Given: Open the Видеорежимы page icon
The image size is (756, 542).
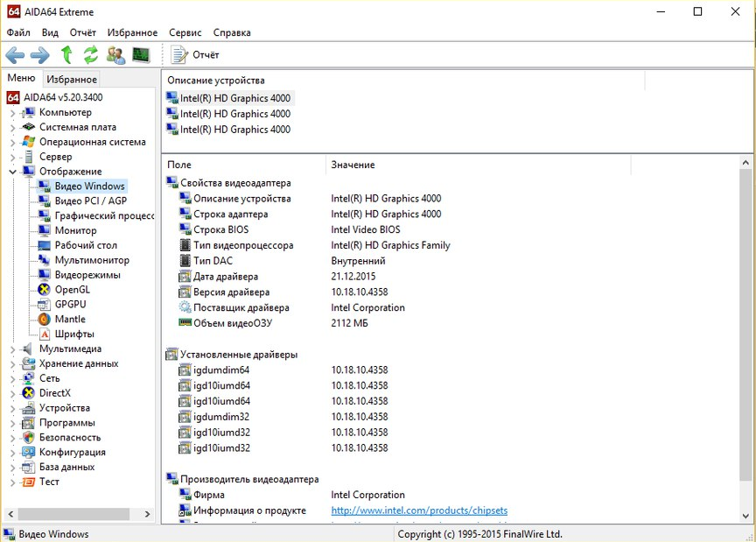Looking at the screenshot, I should tap(45, 275).
